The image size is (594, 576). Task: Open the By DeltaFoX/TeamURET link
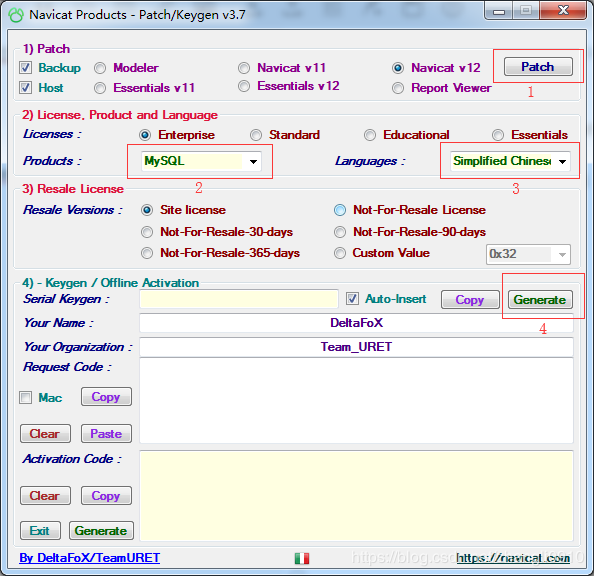(x=90, y=558)
